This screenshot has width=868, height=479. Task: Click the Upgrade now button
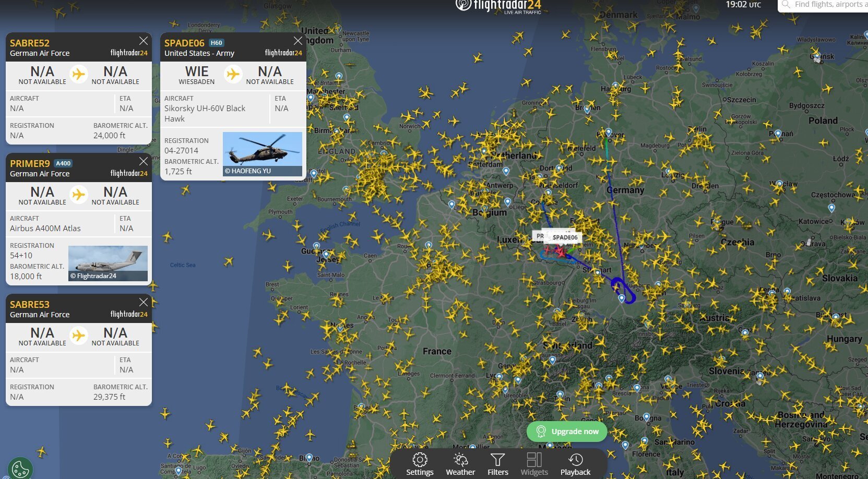point(567,431)
